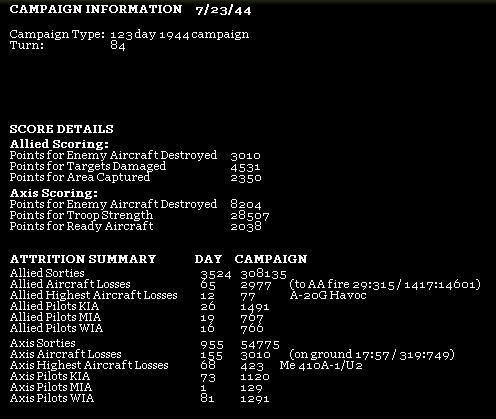Select the CAMPAIGN column header

point(271,259)
